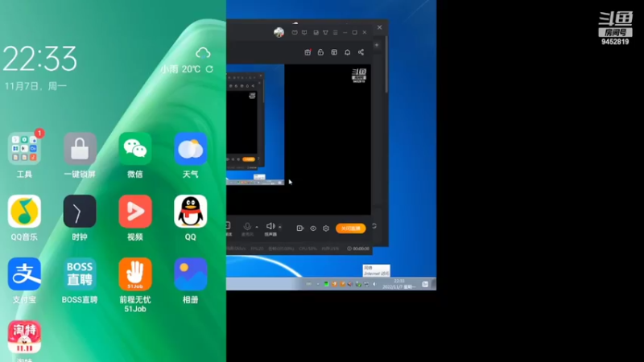Click the calendar icon with red dot
The height and width of the screenshot is (362, 644).
click(x=308, y=52)
